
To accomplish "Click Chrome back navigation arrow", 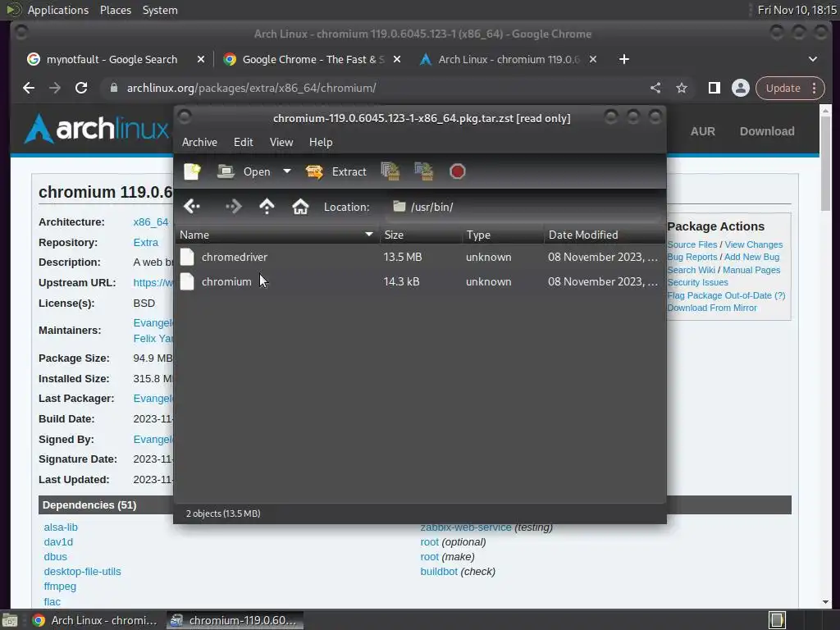I will click(29, 88).
